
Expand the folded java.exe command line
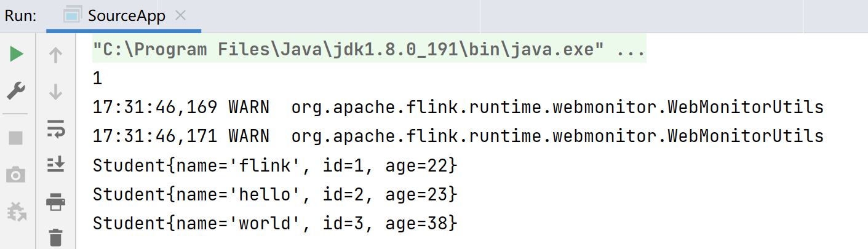[630, 50]
